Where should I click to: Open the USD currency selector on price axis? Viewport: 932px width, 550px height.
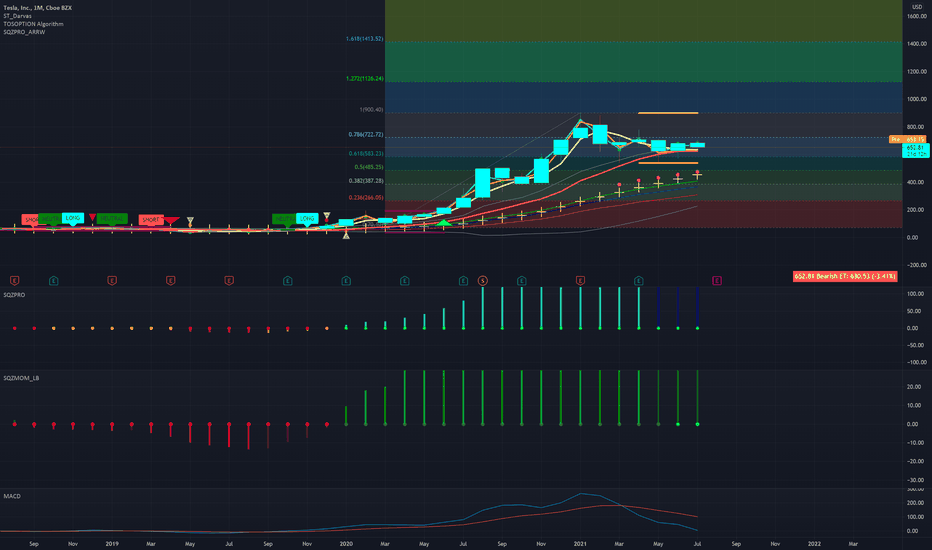917,7
